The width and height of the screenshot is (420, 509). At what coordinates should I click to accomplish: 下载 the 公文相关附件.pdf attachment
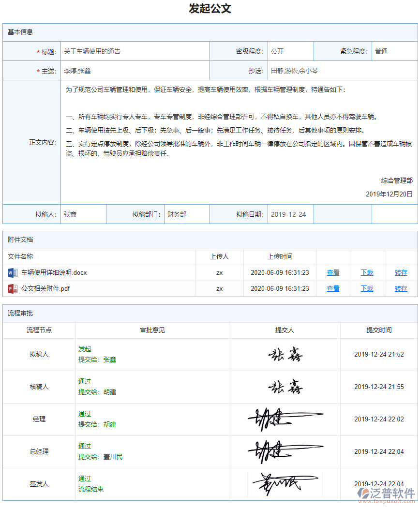pos(367,288)
